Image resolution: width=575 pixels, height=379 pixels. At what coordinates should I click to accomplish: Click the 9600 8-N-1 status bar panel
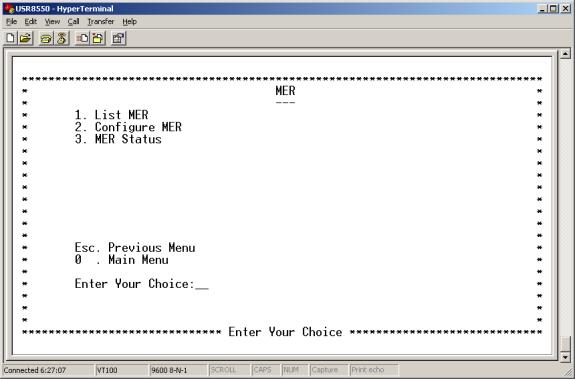(x=178, y=370)
